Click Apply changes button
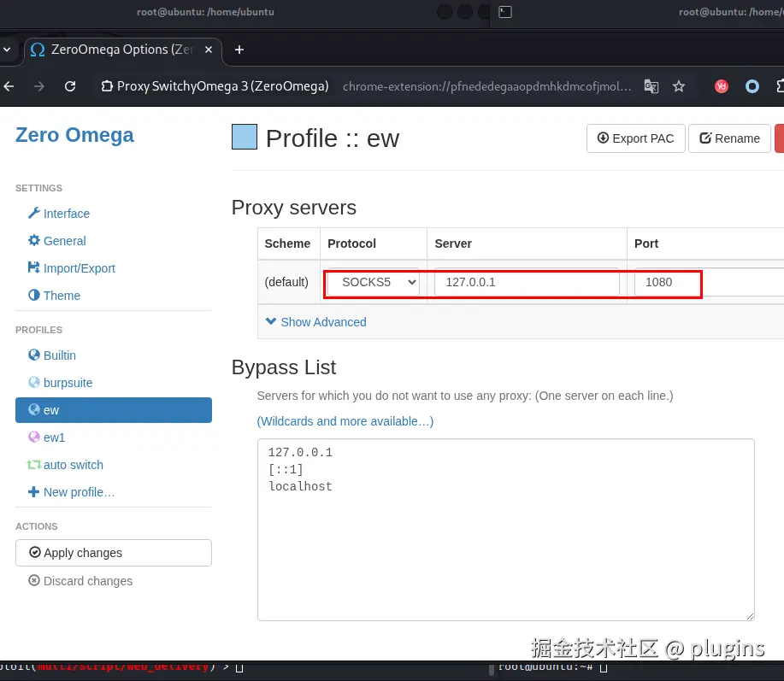784x681 pixels. point(114,553)
